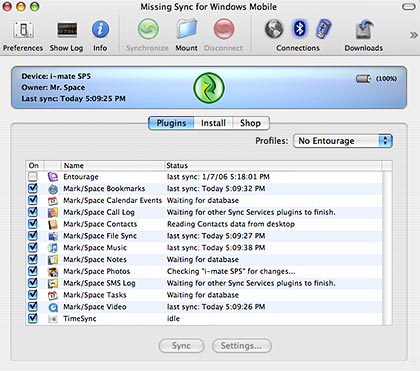Toggle the Mark/Space Calendar Events checkbox
The height and width of the screenshot is (371, 420).
point(33,200)
